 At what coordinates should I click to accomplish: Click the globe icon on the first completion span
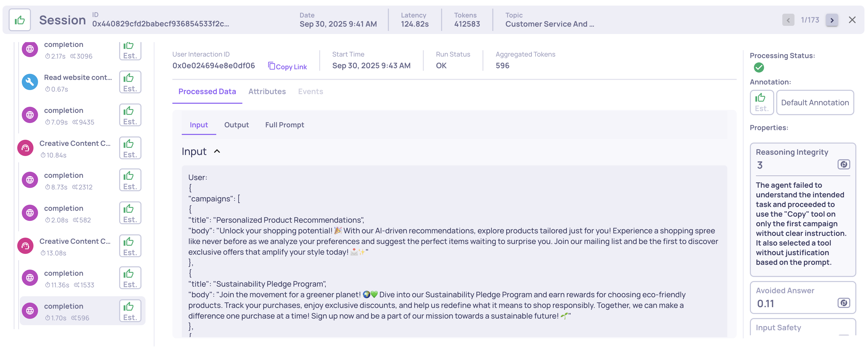tap(30, 49)
